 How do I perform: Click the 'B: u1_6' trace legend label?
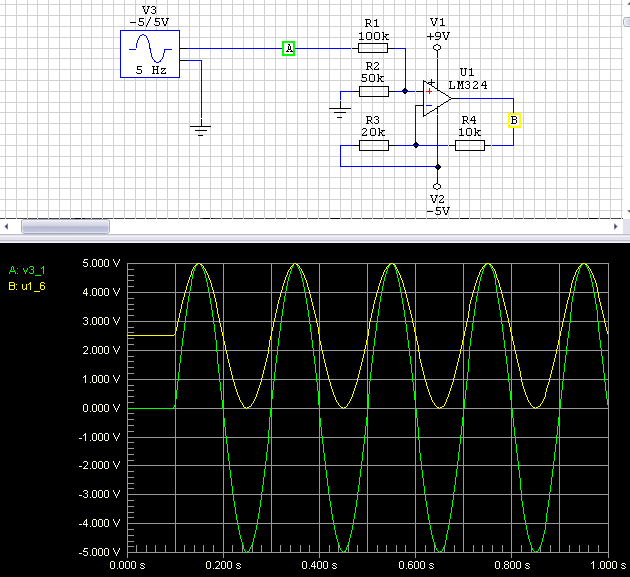(x=27, y=286)
